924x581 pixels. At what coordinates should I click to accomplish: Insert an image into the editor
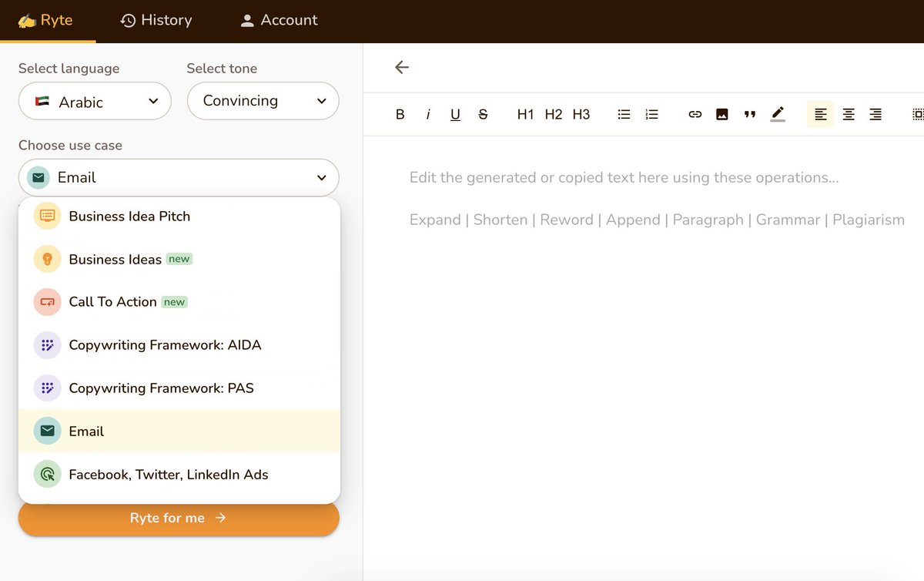coord(721,114)
